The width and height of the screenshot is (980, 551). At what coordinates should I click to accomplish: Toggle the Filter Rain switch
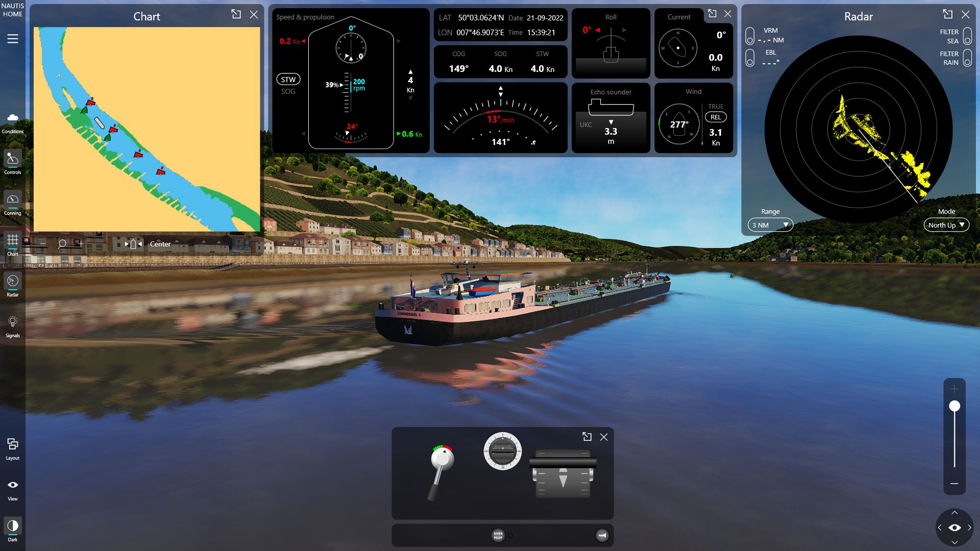[967, 58]
